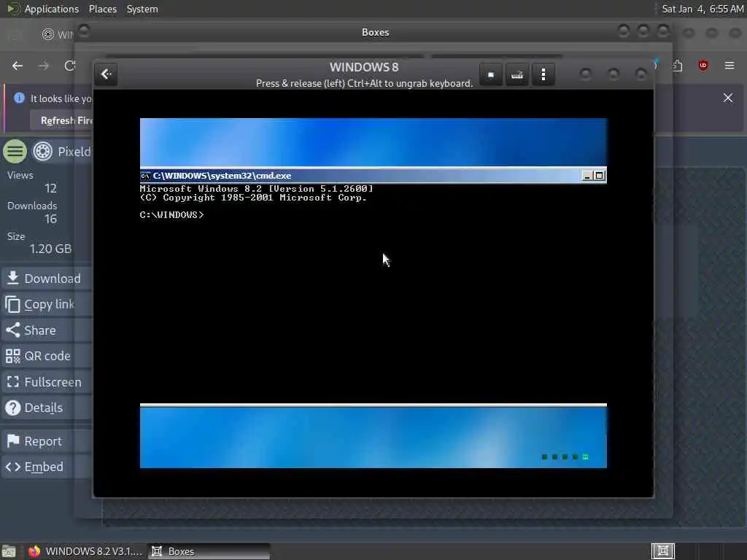The height and width of the screenshot is (560, 747).
Task: Click the Boxes window title bar
Action: tap(375, 32)
